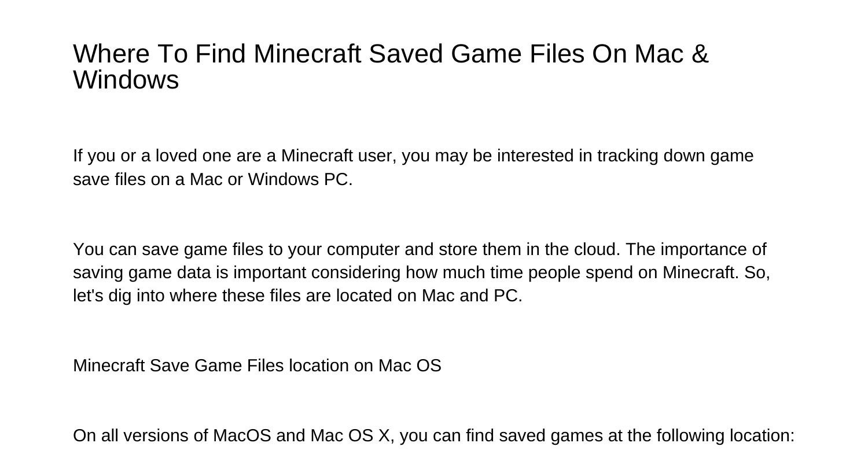Click the ampersand in the title
The width and height of the screenshot is (868, 454).
click(x=700, y=54)
